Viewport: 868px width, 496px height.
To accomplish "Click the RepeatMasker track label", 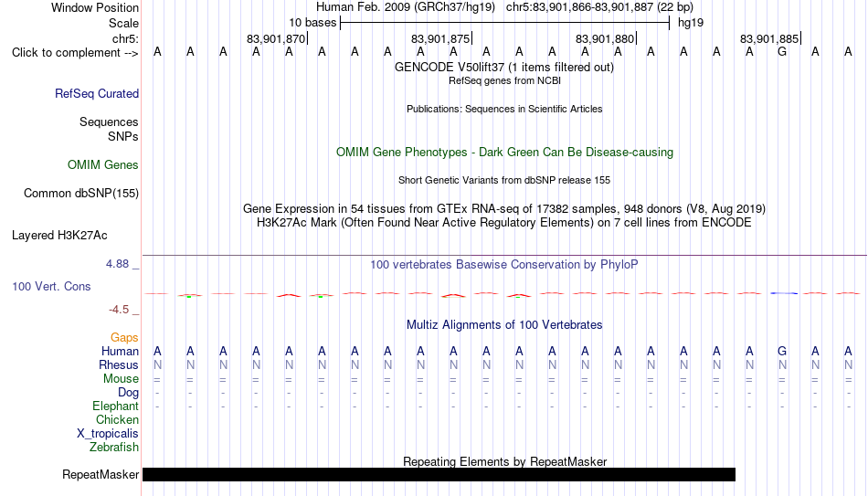I will coord(101,474).
